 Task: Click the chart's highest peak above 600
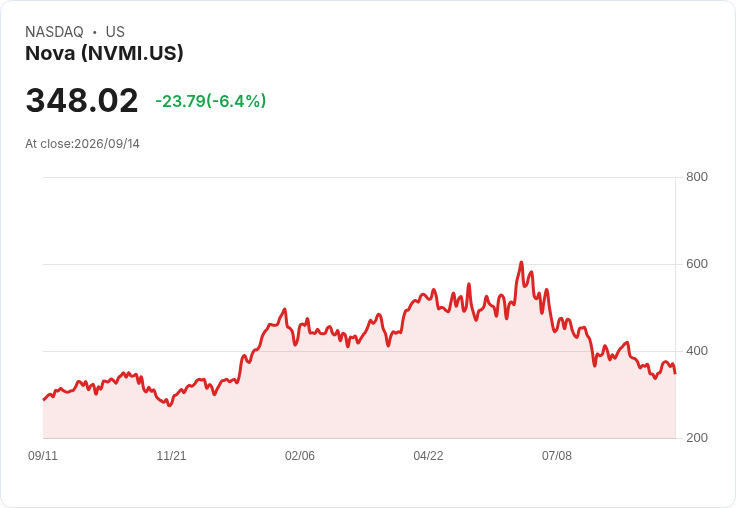[521, 262]
